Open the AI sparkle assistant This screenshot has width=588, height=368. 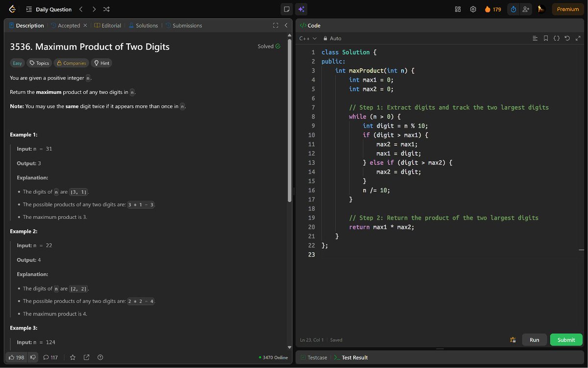tap(301, 9)
